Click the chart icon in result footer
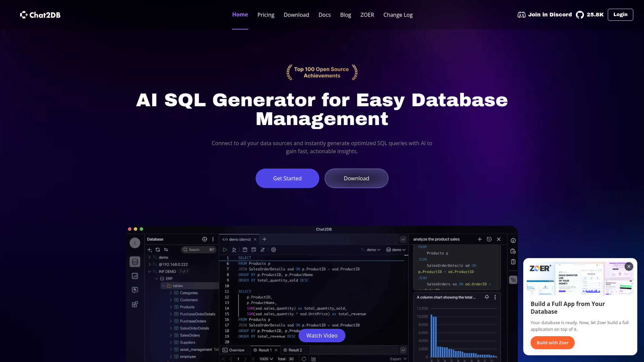This screenshot has height=362, width=644. (x=314, y=359)
